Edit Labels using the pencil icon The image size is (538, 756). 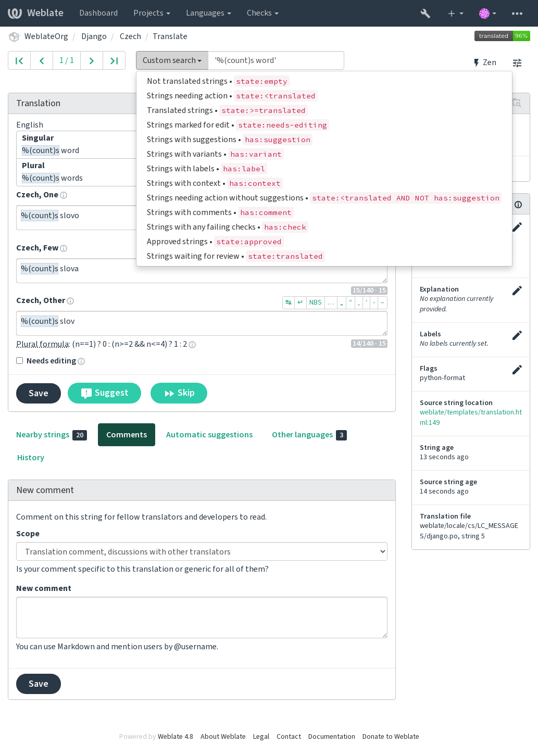(517, 335)
